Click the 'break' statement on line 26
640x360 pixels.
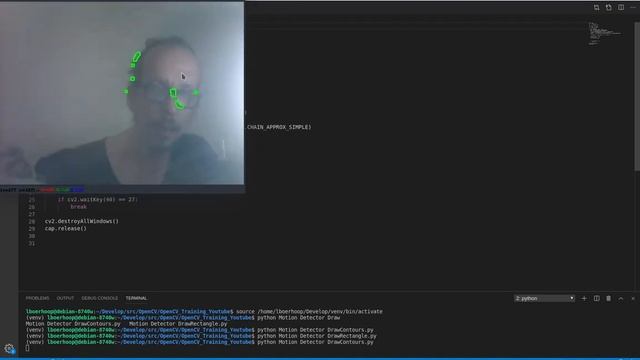(78, 207)
